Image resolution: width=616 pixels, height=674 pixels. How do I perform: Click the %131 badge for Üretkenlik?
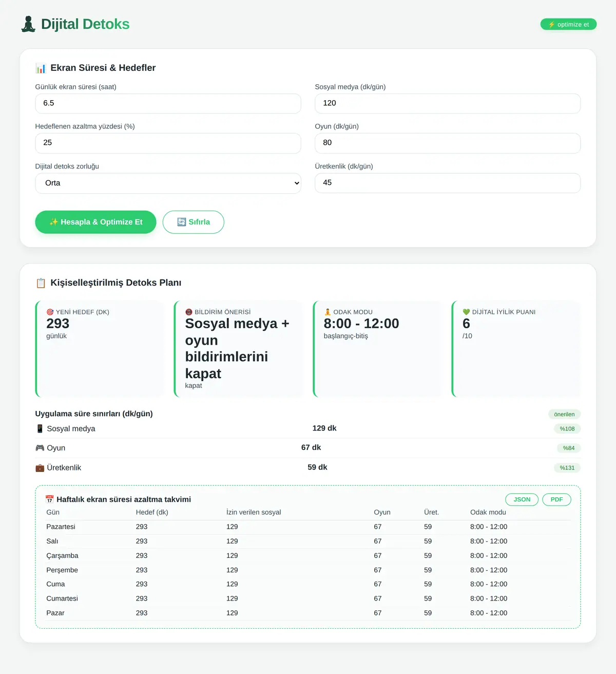click(x=567, y=467)
